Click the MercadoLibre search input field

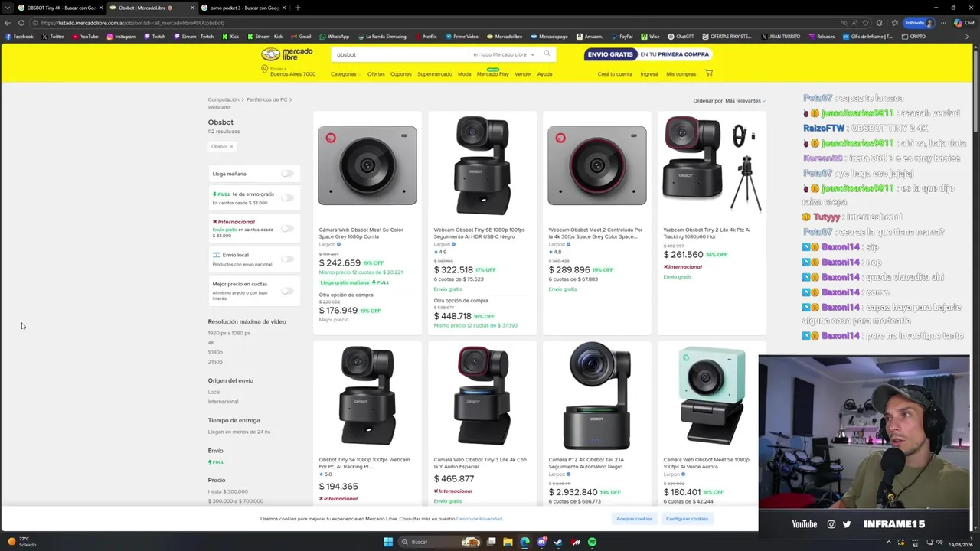click(402, 54)
